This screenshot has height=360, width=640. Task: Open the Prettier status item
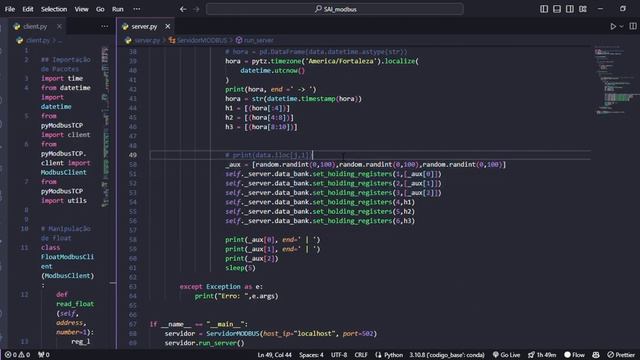[x=621, y=355]
